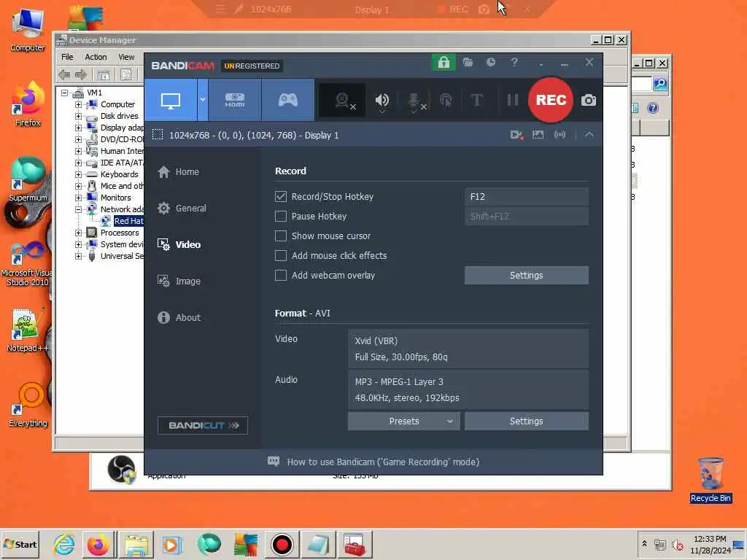This screenshot has width=747, height=560.
Task: Click forward arrow in Device Manager toolbar
Action: coord(81,74)
